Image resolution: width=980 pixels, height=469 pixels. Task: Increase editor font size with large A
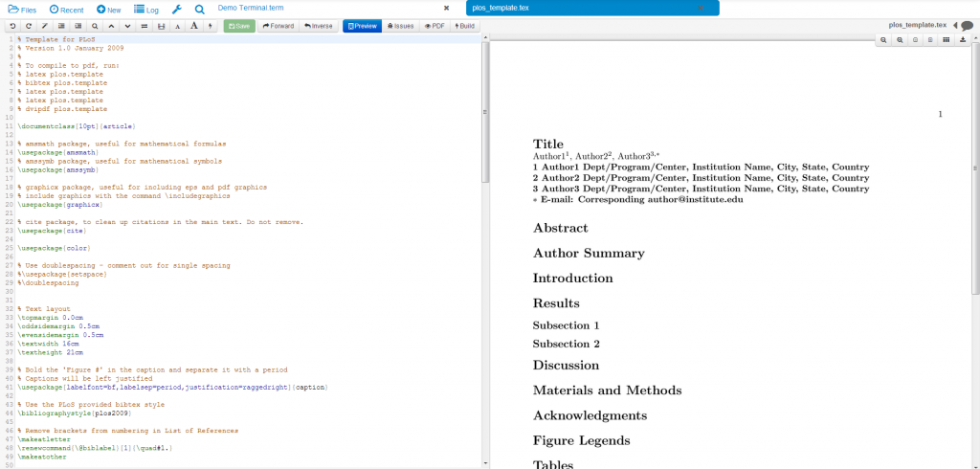(193, 26)
